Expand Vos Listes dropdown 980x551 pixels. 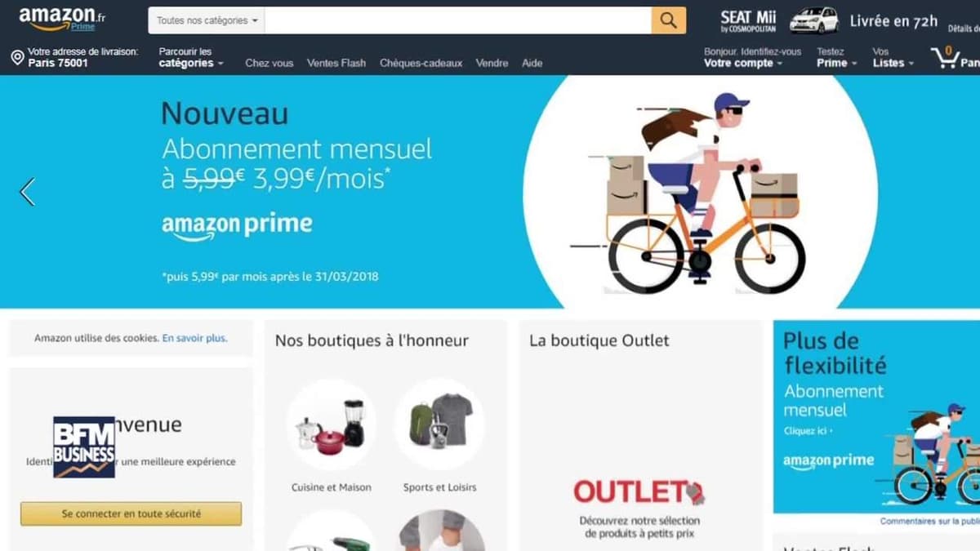pyautogui.click(x=893, y=57)
